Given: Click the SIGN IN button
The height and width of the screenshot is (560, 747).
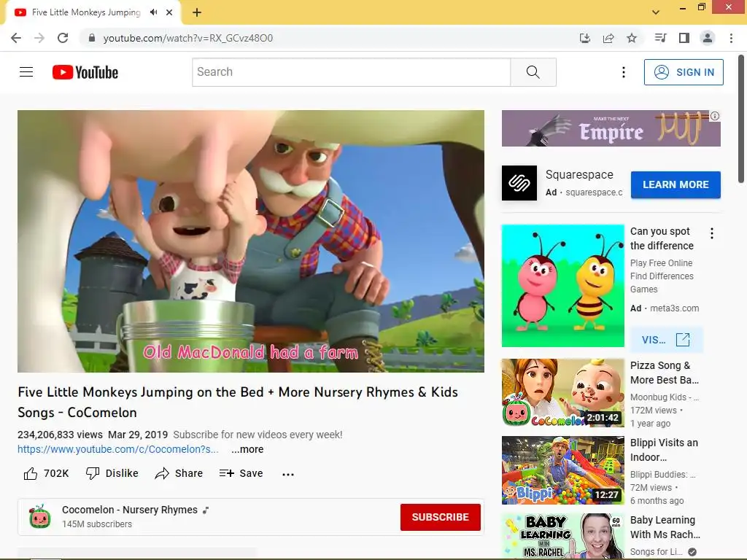Looking at the screenshot, I should click(x=684, y=72).
